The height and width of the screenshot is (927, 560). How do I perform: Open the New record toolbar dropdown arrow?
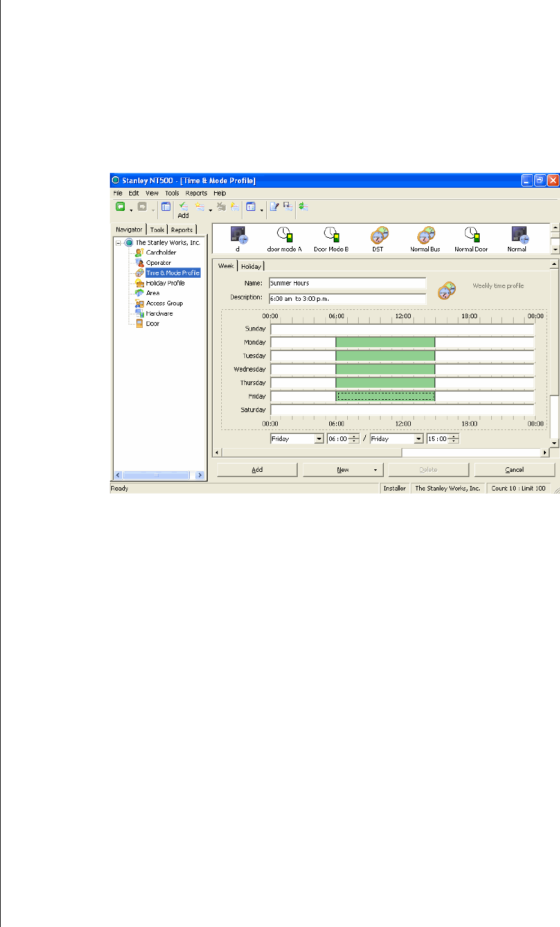[x=210, y=210]
